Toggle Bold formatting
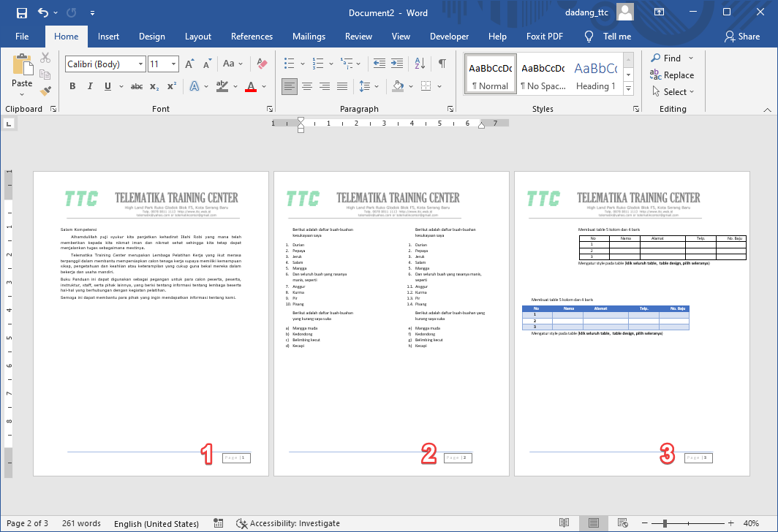Image resolution: width=778 pixels, height=532 pixels. [72, 86]
